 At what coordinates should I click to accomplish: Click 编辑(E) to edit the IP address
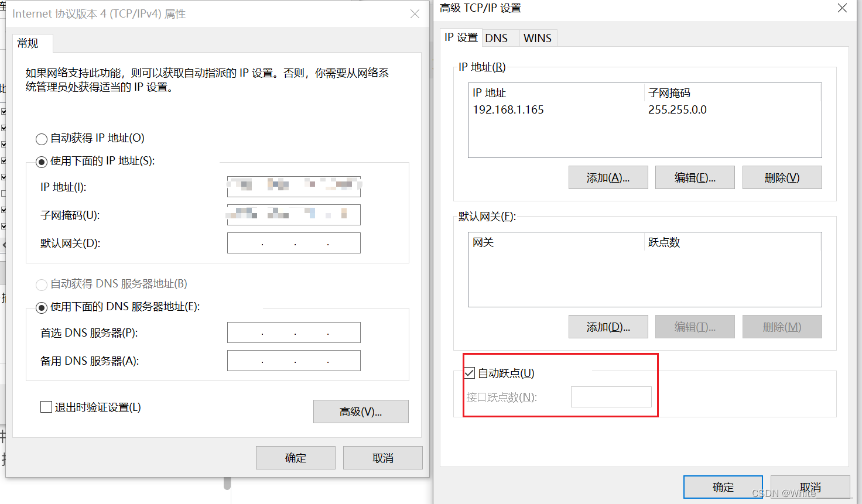(695, 177)
